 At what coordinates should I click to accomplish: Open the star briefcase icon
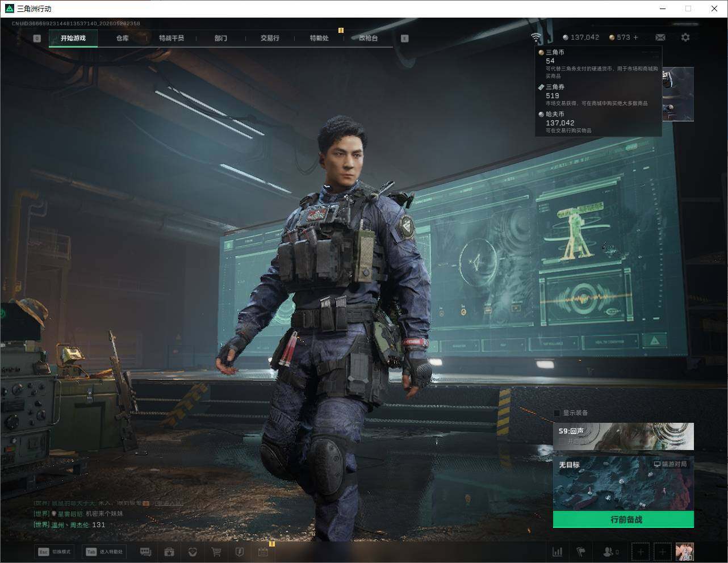pos(169,552)
